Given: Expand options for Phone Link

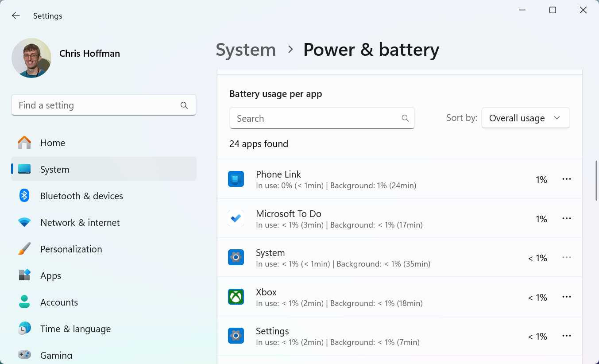Looking at the screenshot, I should pyautogui.click(x=567, y=179).
